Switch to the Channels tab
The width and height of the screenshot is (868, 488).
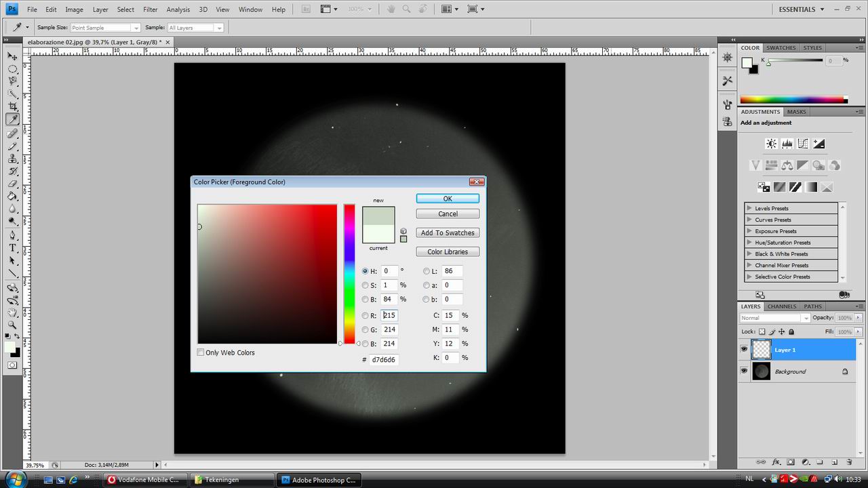782,306
